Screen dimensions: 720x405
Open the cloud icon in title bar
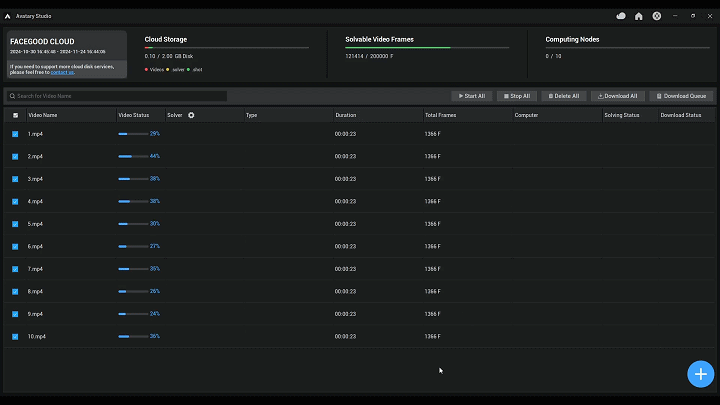pos(621,16)
